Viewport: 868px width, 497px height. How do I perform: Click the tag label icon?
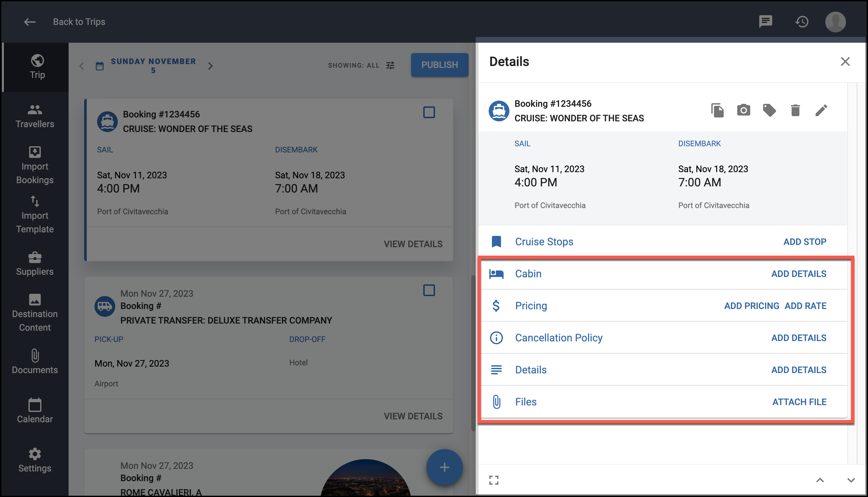click(769, 110)
